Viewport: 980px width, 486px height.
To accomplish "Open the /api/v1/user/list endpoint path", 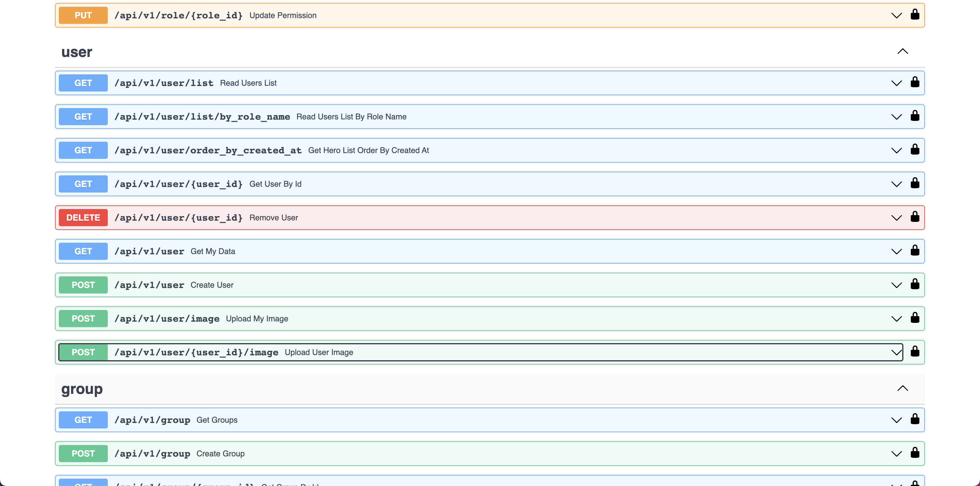I will [164, 83].
